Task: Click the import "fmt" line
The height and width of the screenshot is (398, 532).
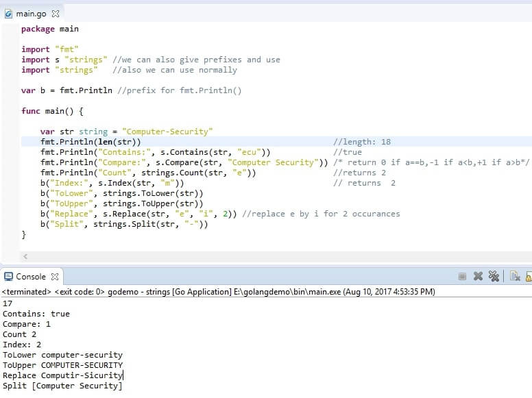Action: point(50,49)
